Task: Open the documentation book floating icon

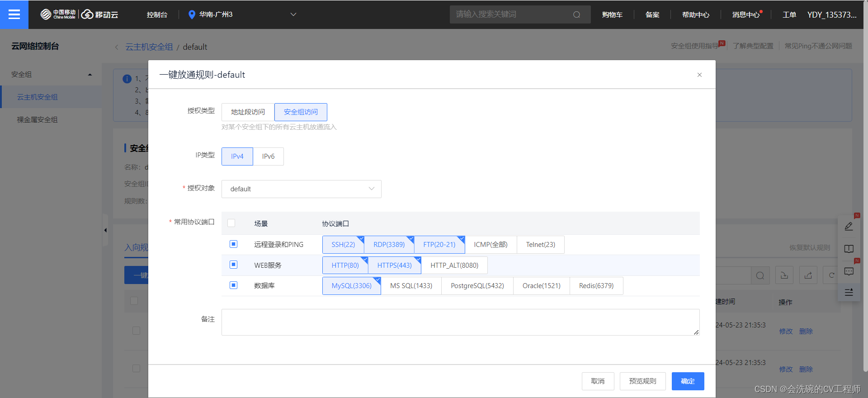Action: 849,249
